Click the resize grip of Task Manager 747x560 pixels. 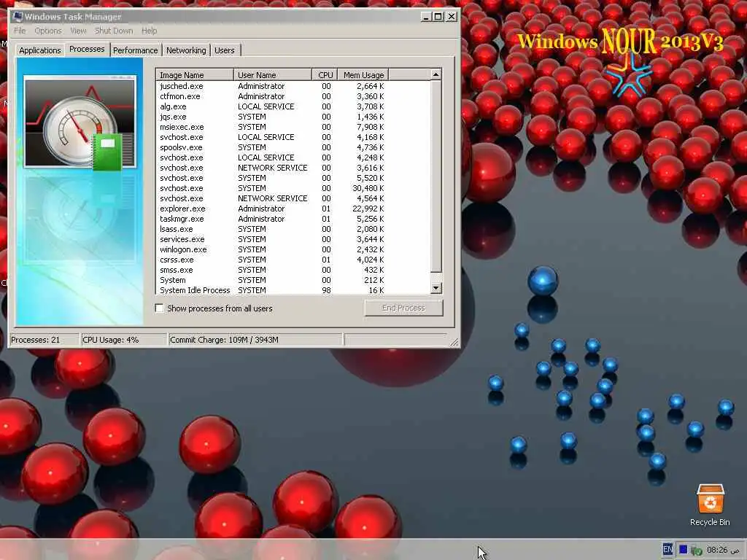pos(454,342)
